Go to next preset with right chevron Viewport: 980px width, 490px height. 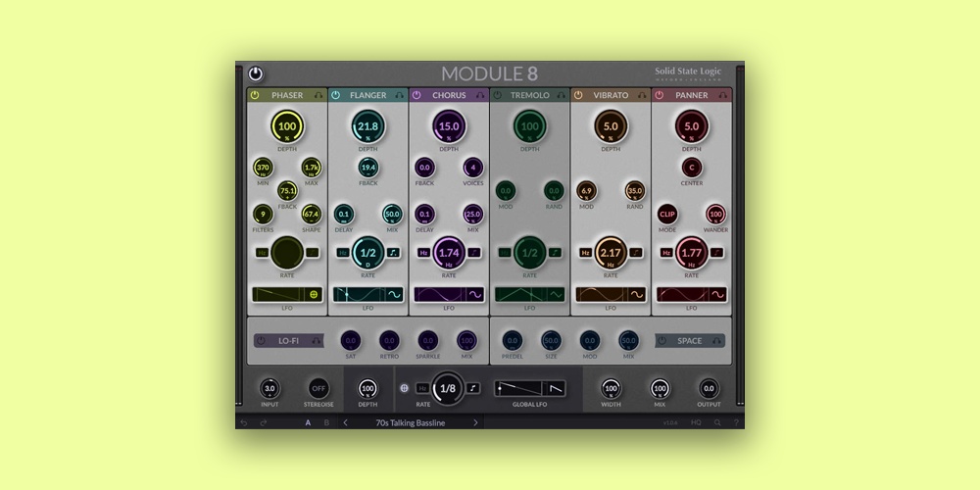click(x=475, y=423)
